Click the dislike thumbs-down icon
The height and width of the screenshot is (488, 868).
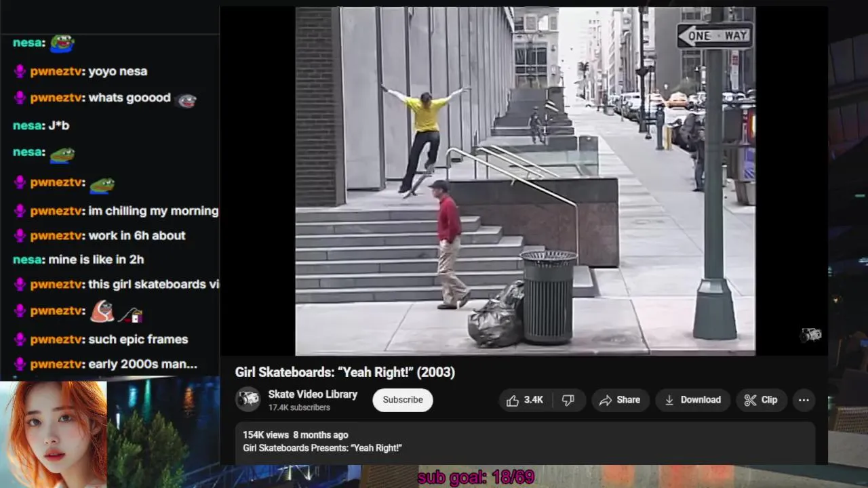(568, 400)
